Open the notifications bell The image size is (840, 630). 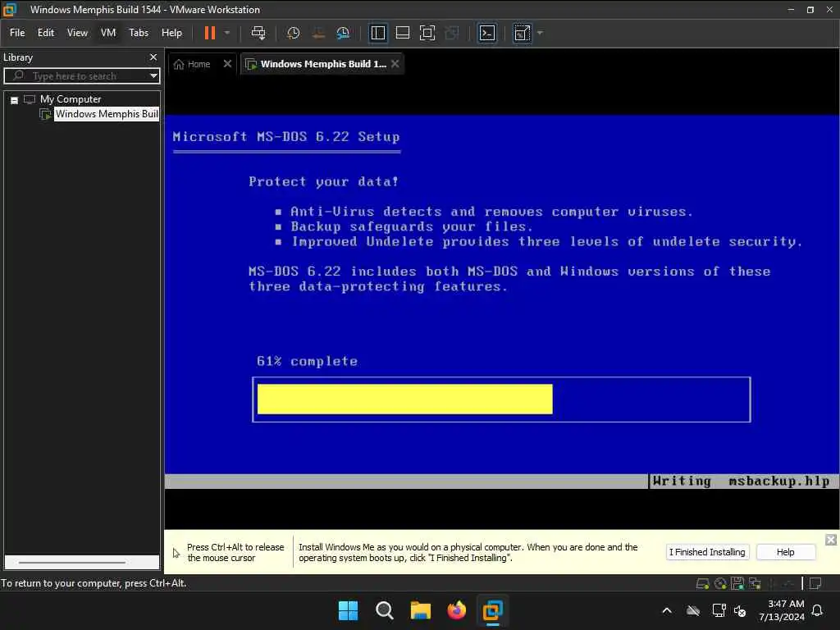point(818,610)
